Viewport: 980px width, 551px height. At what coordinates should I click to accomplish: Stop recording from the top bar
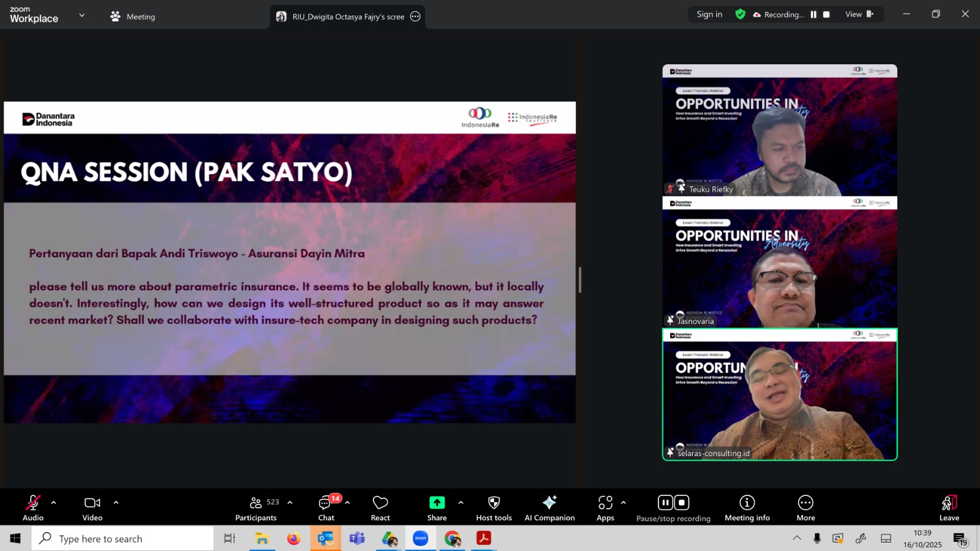[826, 15]
